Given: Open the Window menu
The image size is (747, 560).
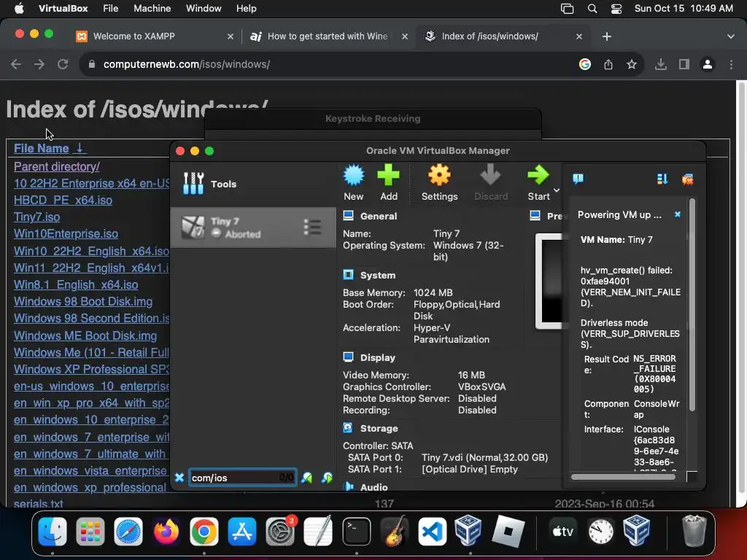Looking at the screenshot, I should [x=204, y=9].
